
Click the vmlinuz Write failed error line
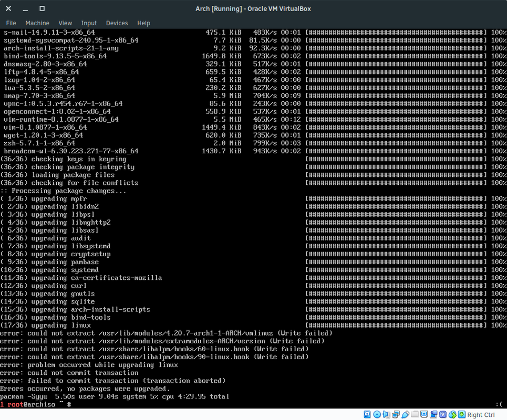(166, 333)
